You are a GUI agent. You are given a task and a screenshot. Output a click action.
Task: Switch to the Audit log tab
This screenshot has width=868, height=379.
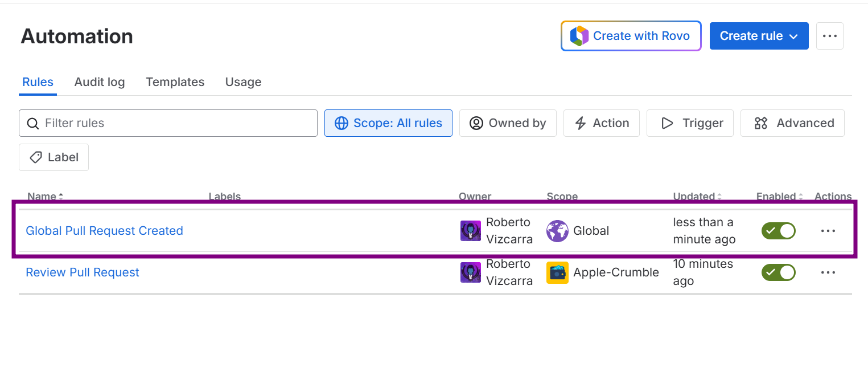point(100,82)
